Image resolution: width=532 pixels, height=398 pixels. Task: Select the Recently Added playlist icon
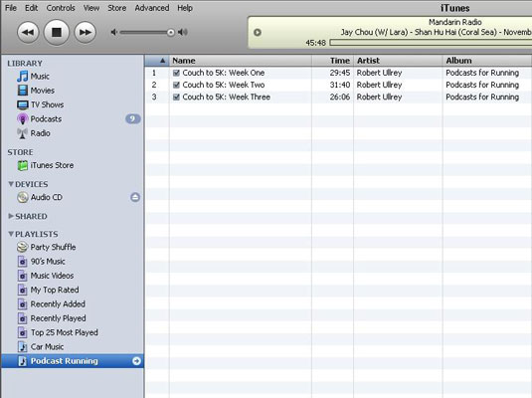[x=22, y=304]
